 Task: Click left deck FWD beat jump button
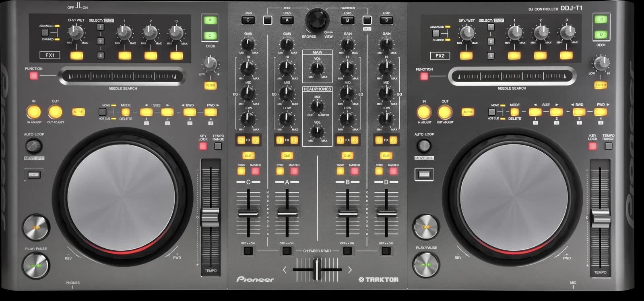(x=211, y=112)
